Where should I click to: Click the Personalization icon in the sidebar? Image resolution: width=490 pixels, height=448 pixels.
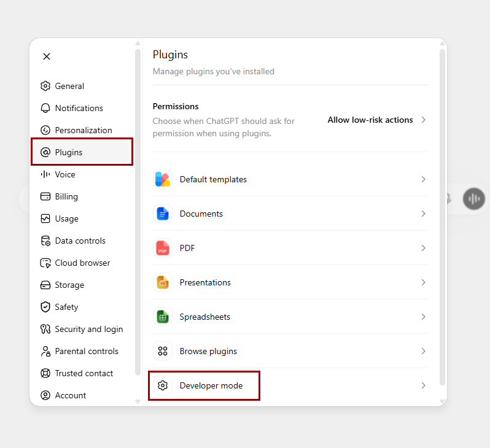[45, 130]
